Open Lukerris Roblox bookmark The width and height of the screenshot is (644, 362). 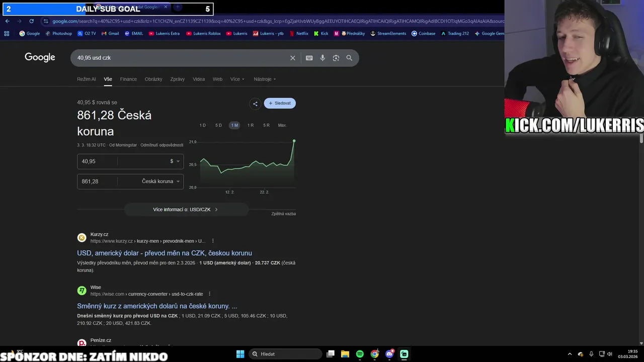click(203, 34)
